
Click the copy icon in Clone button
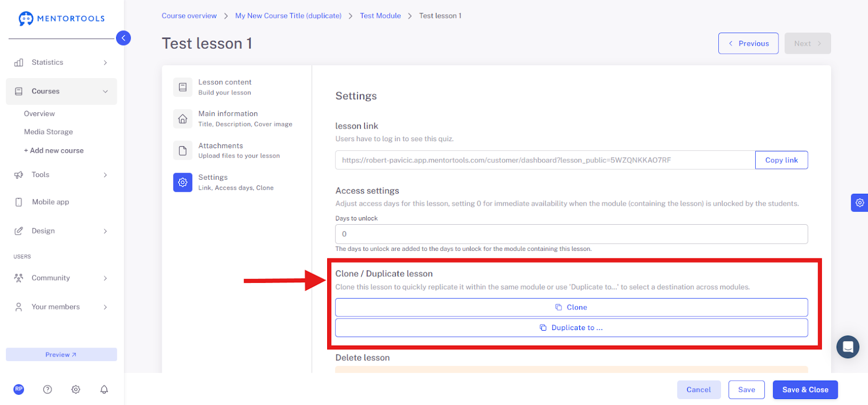(558, 307)
